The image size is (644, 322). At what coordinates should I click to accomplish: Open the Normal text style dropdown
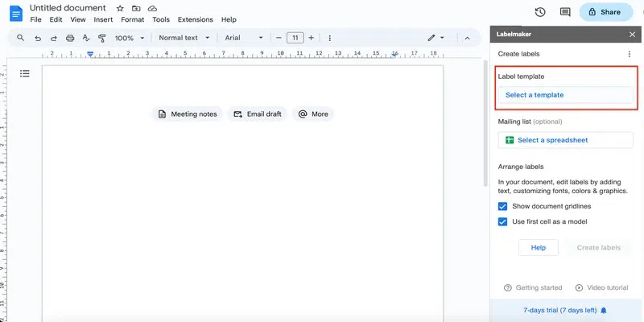[x=184, y=38]
